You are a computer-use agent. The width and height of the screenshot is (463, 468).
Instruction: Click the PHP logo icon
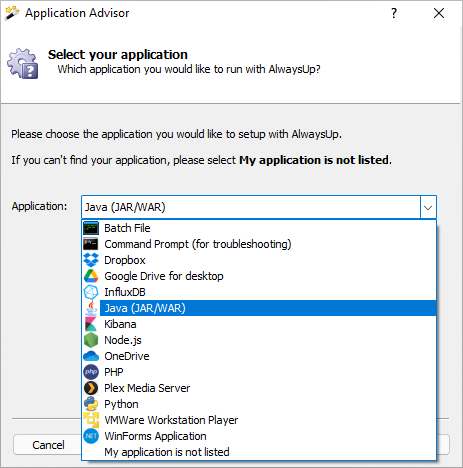(x=91, y=372)
